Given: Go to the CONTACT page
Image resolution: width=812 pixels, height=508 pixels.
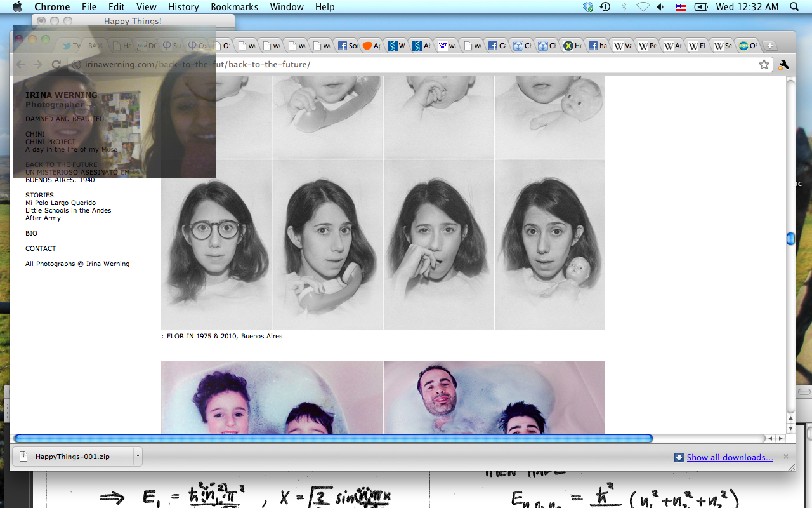Looking at the screenshot, I should (x=41, y=248).
